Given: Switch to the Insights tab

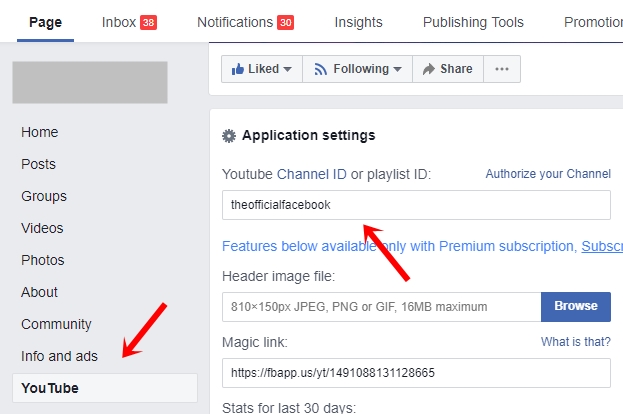Looking at the screenshot, I should click(x=358, y=22).
